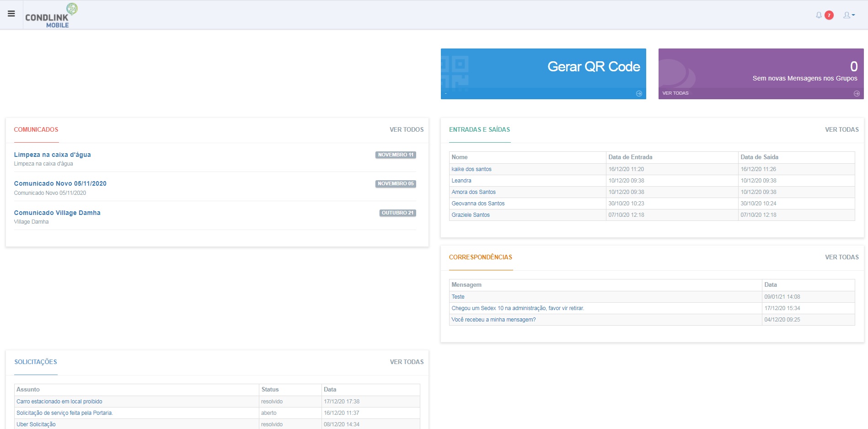Select the SOLICITAÇÕES tab header
Viewport: 868px width, 429px height.
(36, 362)
